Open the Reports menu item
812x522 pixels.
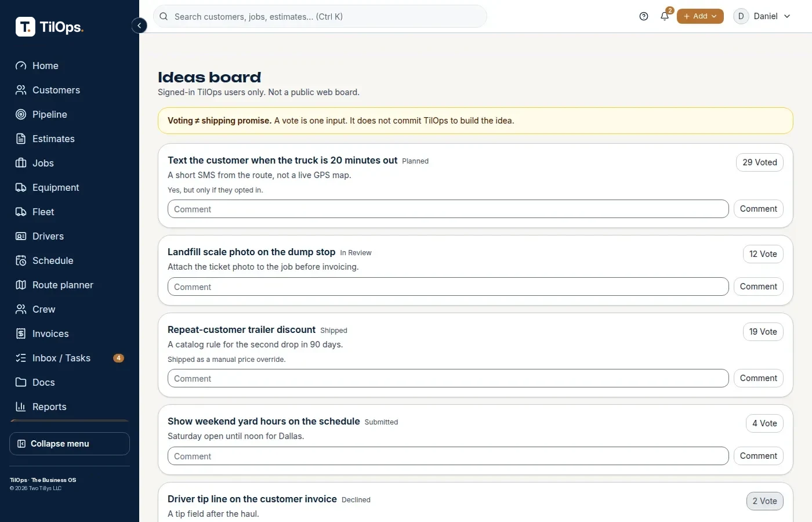[70, 407]
